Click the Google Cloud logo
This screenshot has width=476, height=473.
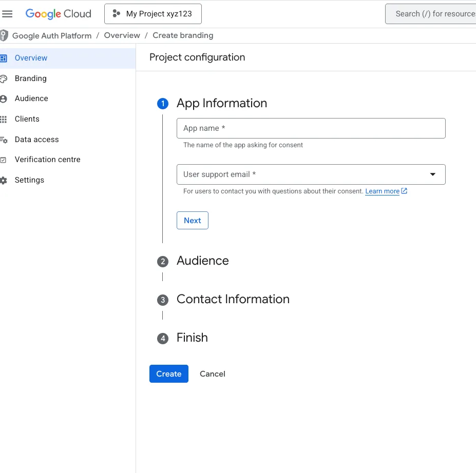point(59,14)
